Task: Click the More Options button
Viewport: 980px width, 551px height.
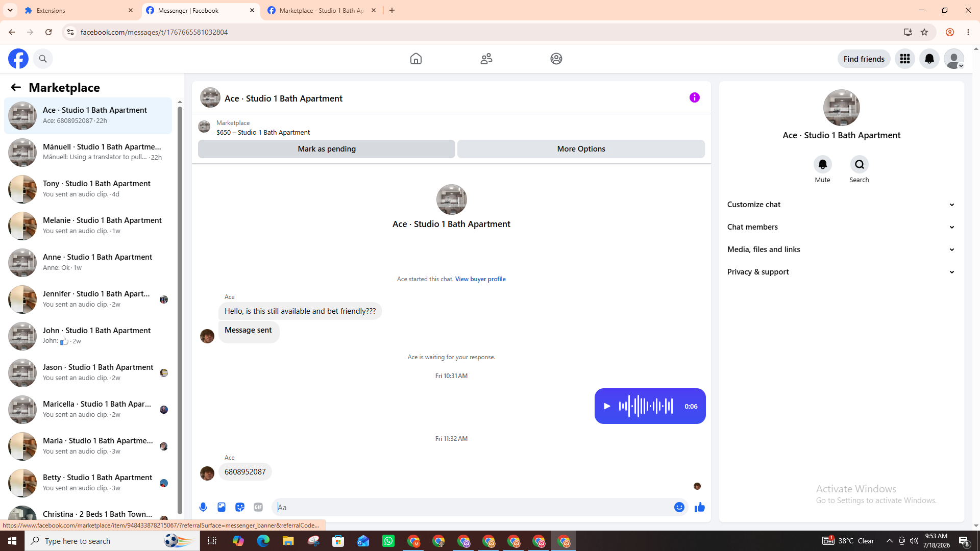Action: pos(581,149)
